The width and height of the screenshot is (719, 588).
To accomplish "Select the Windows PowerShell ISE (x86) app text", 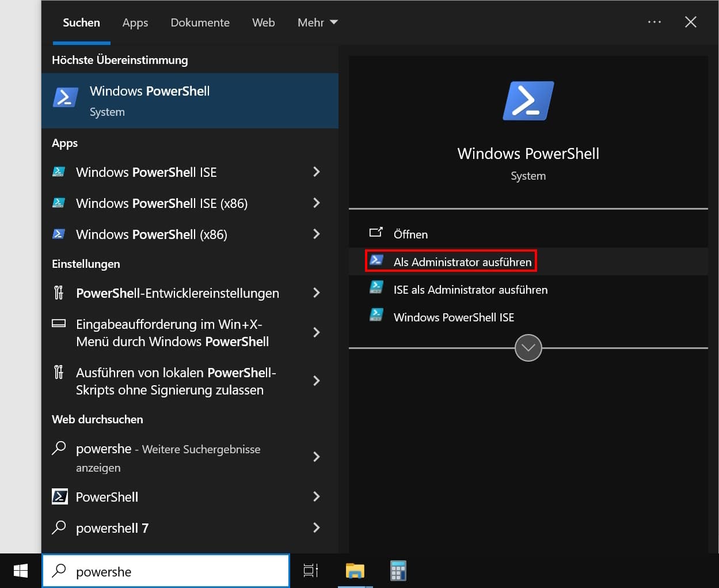I will tap(162, 203).
